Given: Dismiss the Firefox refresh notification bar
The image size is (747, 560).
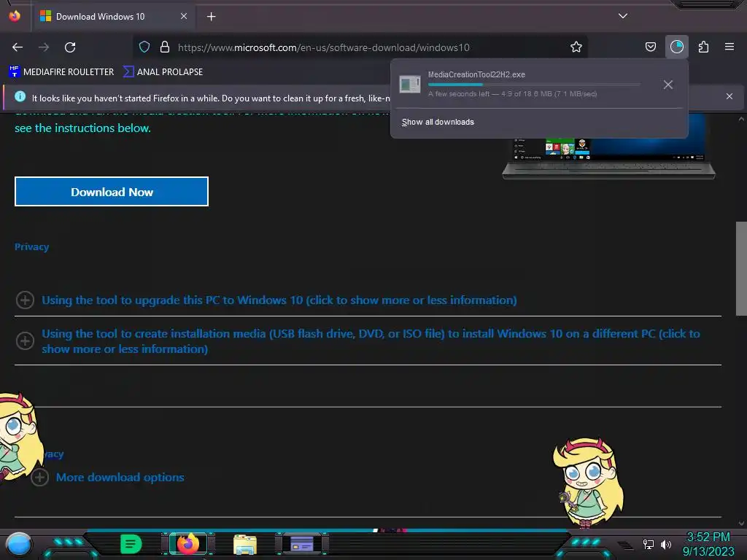Looking at the screenshot, I should click(729, 96).
